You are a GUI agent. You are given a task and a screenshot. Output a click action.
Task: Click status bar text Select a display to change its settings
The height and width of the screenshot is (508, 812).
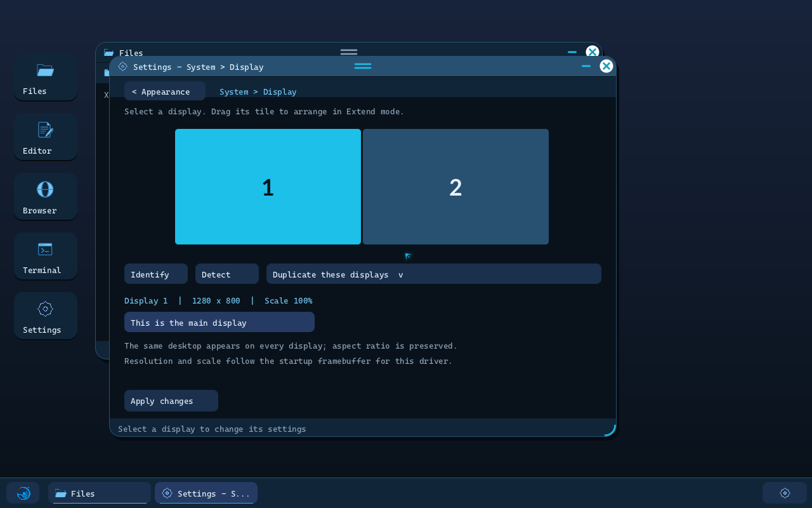click(x=212, y=429)
